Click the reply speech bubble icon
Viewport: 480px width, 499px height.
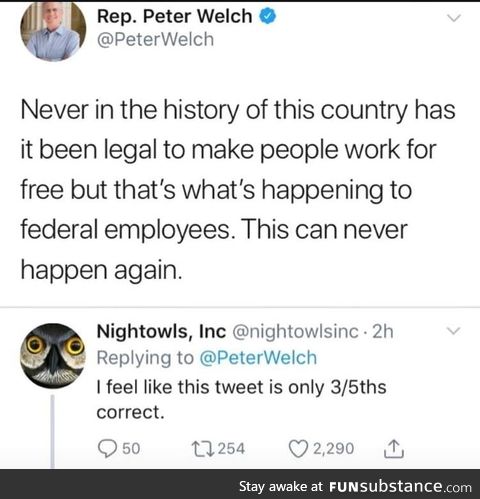(107, 448)
